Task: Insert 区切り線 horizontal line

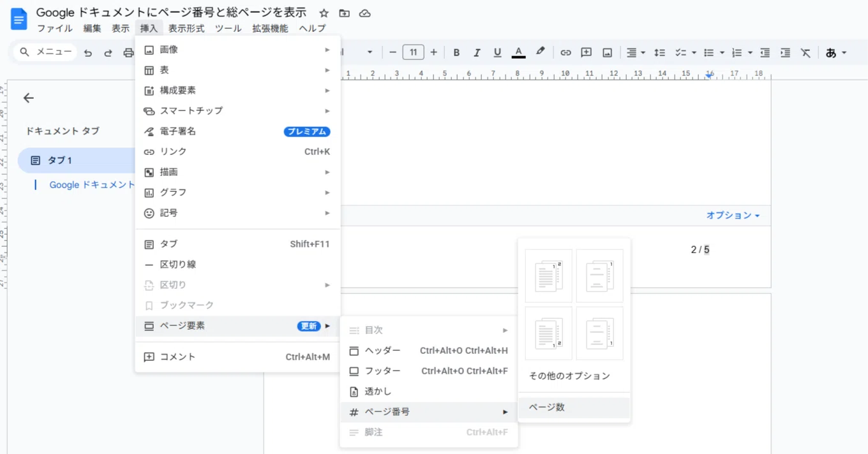Action: click(237, 265)
